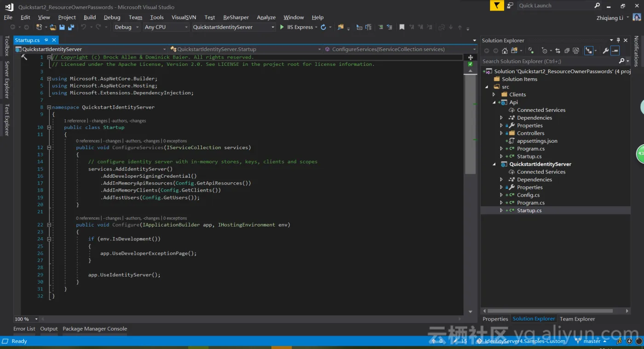Click Home in Solution Explorer toolbar

click(505, 51)
